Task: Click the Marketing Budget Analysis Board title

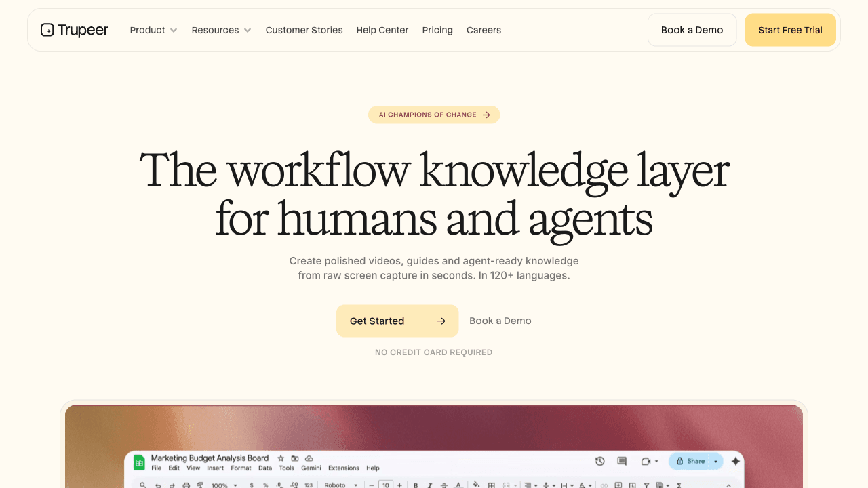Action: tap(210, 458)
